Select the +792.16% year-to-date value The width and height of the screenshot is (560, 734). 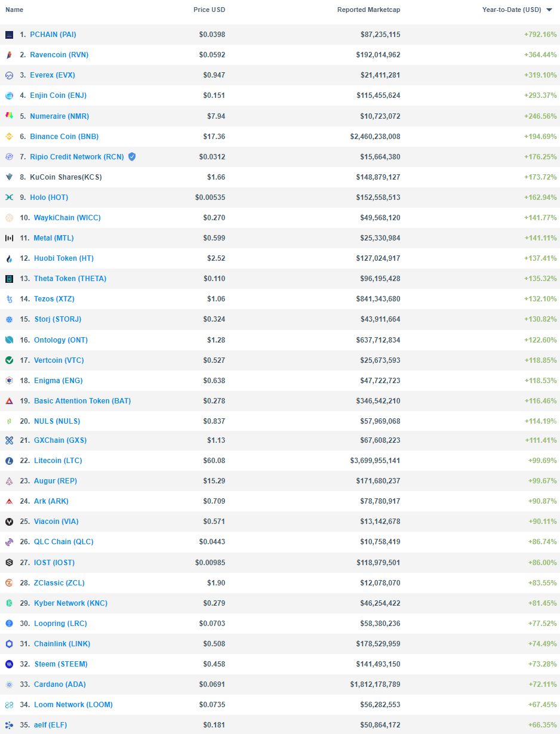click(x=540, y=35)
